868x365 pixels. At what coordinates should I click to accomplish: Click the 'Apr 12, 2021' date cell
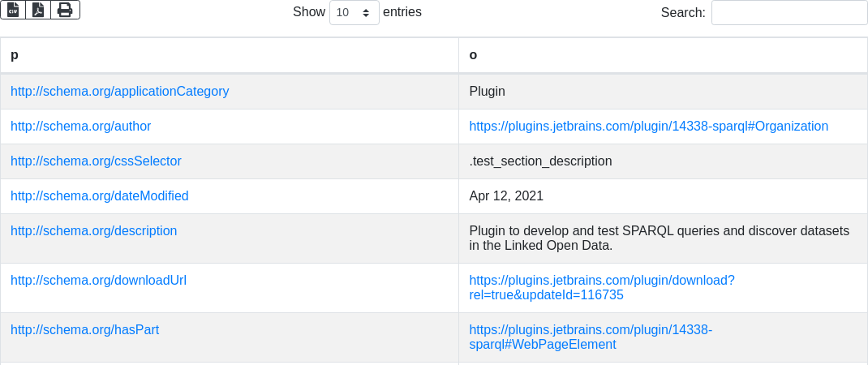tap(506, 196)
